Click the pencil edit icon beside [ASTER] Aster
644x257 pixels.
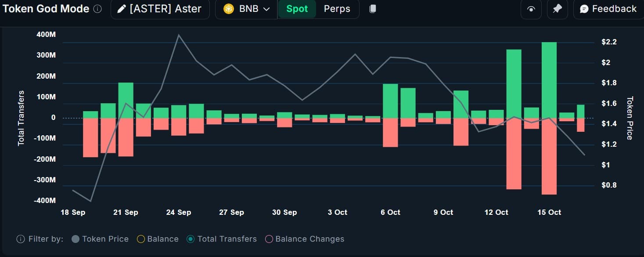click(122, 9)
